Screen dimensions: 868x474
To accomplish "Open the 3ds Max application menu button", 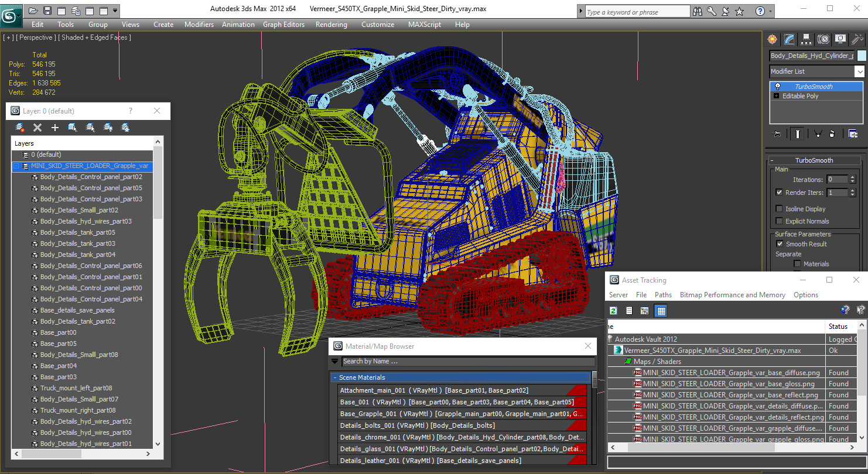I will click(x=11, y=16).
